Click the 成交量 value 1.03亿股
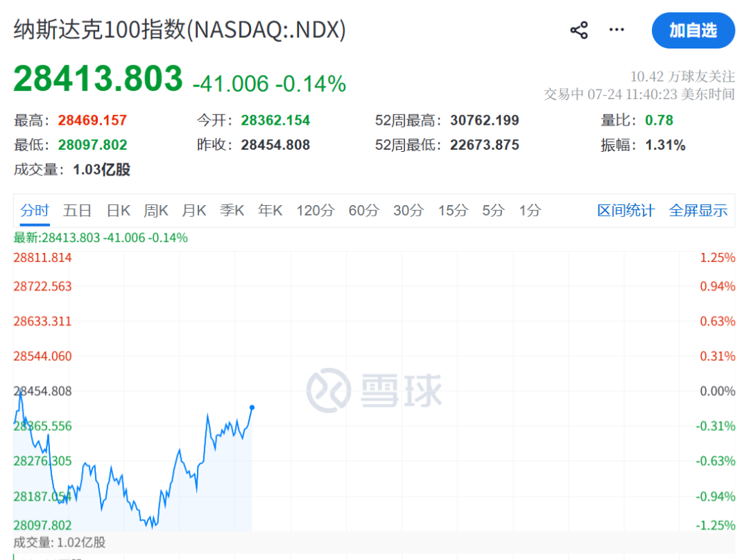 [x=101, y=170]
